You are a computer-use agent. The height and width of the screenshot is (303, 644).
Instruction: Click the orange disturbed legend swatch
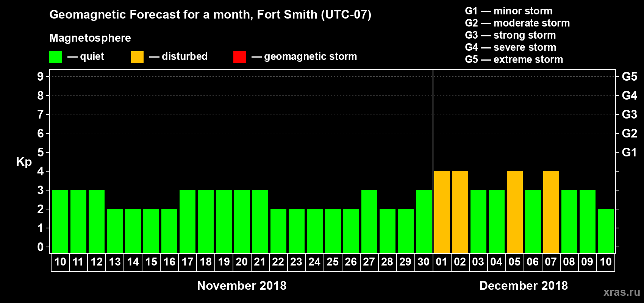click(x=137, y=57)
